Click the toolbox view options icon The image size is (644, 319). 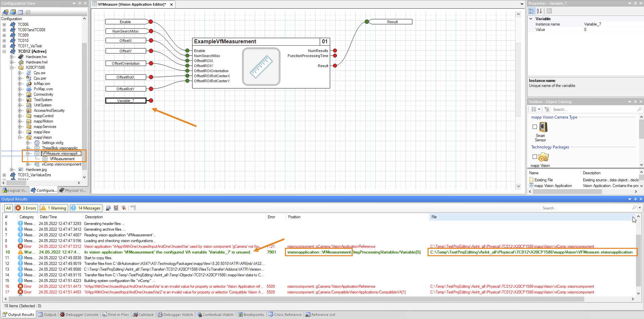pyautogui.click(x=535, y=109)
